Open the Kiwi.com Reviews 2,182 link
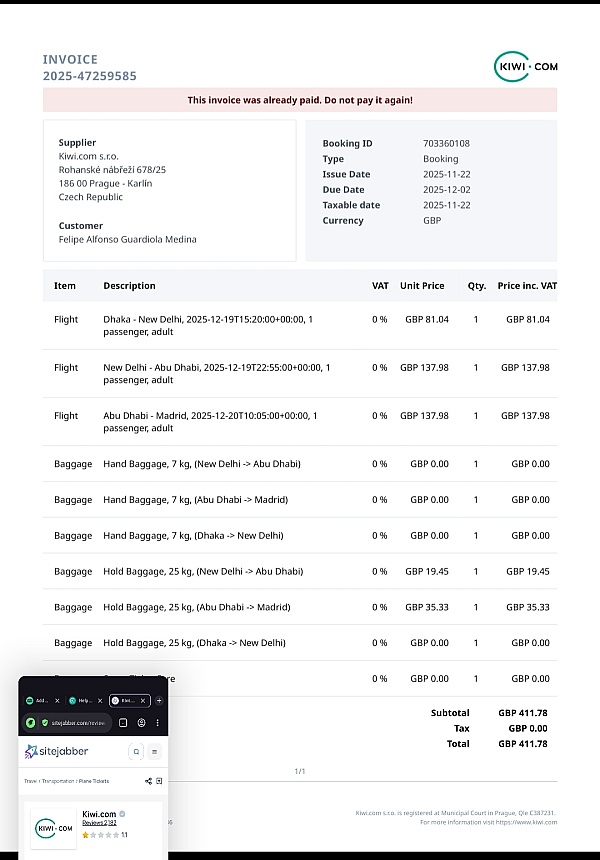600x860 pixels. coord(99,823)
